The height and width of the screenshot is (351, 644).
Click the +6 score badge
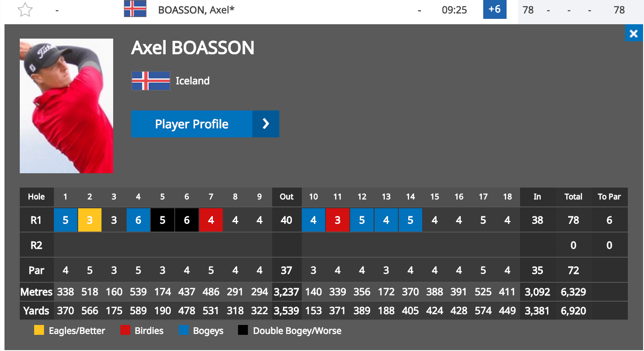point(495,9)
